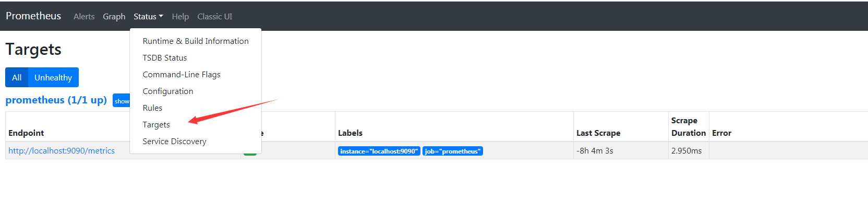Open the Graph page
The image size is (868, 223).
114,16
